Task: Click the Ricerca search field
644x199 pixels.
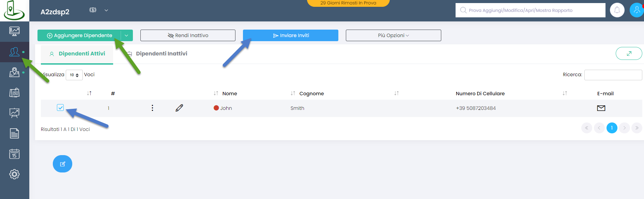Action: pyautogui.click(x=613, y=75)
